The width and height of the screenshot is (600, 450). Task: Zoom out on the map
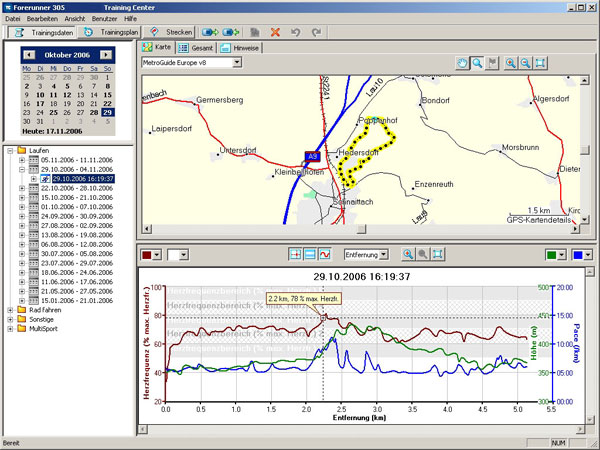point(525,63)
